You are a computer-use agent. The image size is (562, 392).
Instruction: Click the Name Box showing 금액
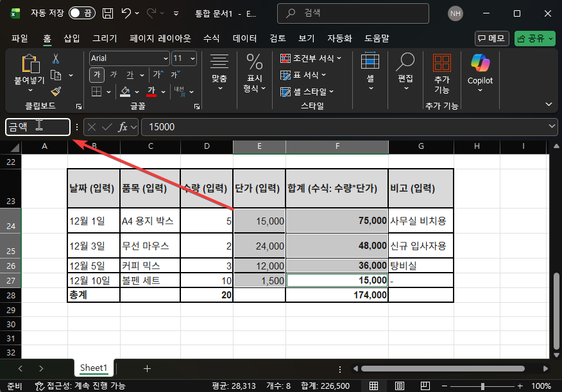35,126
